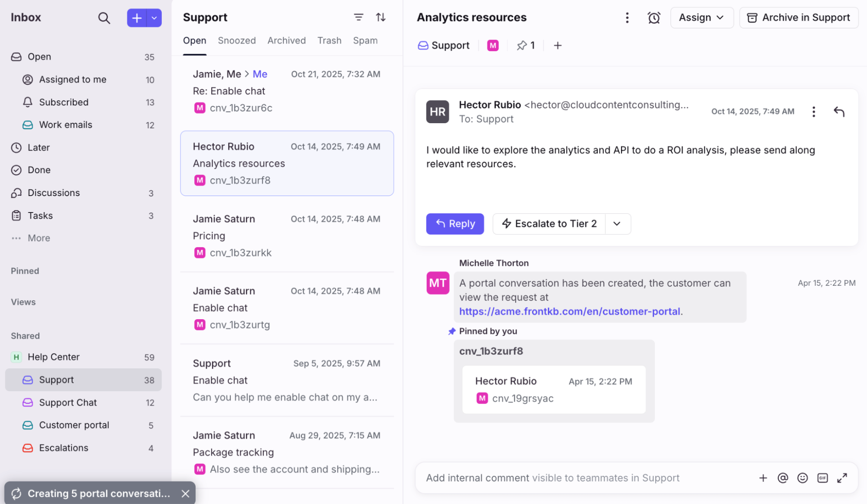Dismiss the Creating portal conversations notification
Screen dimensions: 867x504
pos(185,494)
